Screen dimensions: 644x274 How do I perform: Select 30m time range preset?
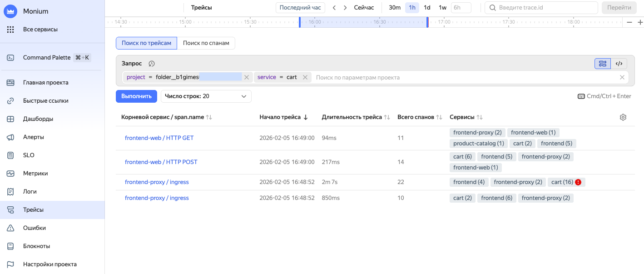[x=395, y=8]
